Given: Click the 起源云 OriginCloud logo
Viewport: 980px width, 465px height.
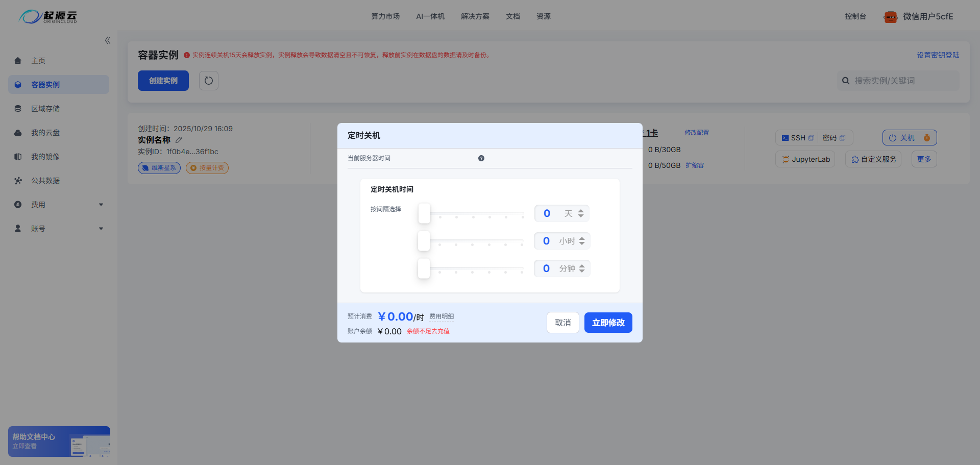Looking at the screenshot, I should point(48,16).
